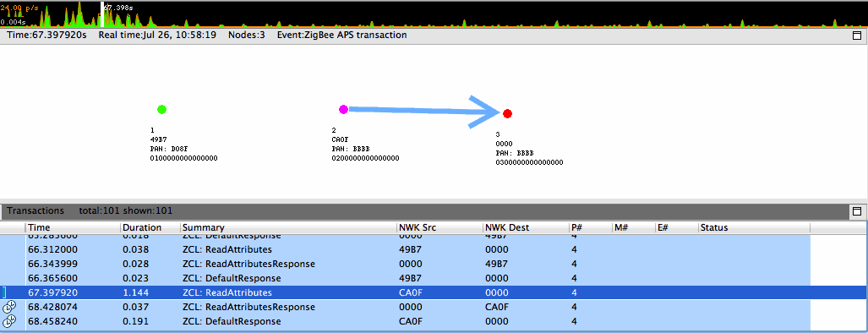868x333 pixels.
Task: Click the Transactions panel title
Action: (35, 210)
